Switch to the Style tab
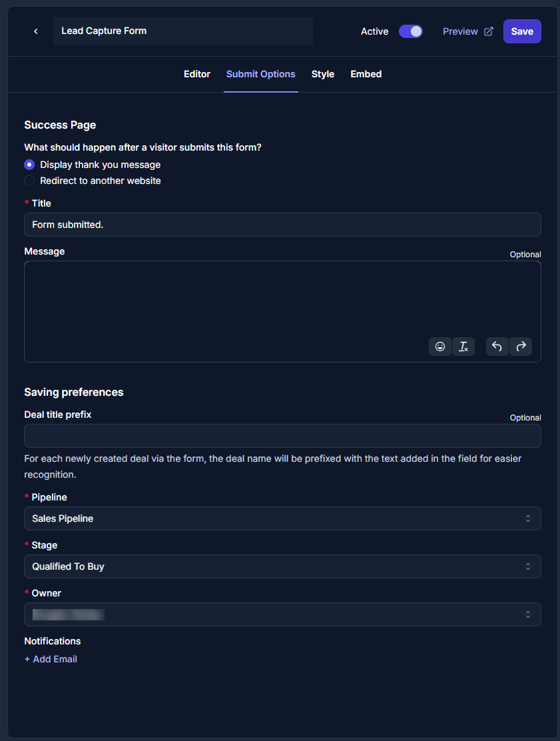 [322, 74]
